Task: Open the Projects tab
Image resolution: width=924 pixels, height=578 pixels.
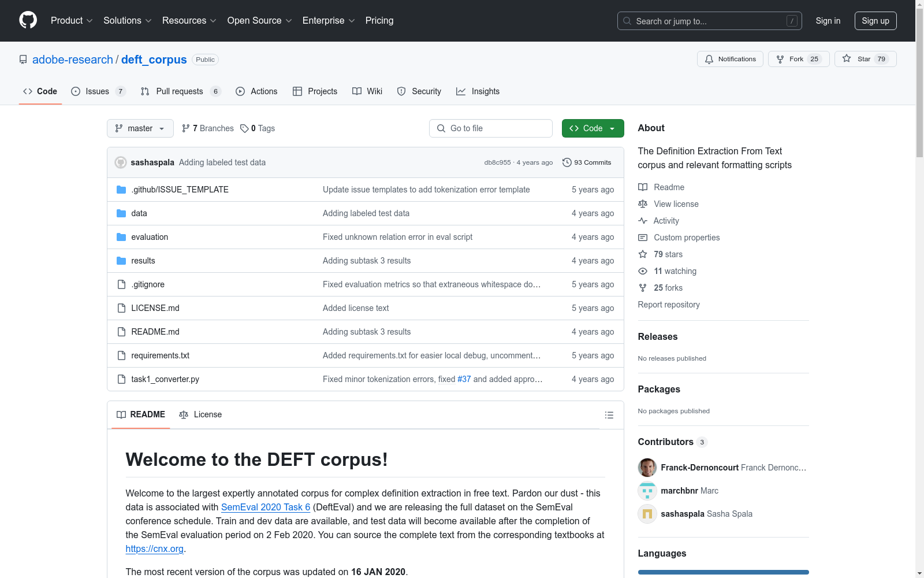Action: tap(315, 91)
